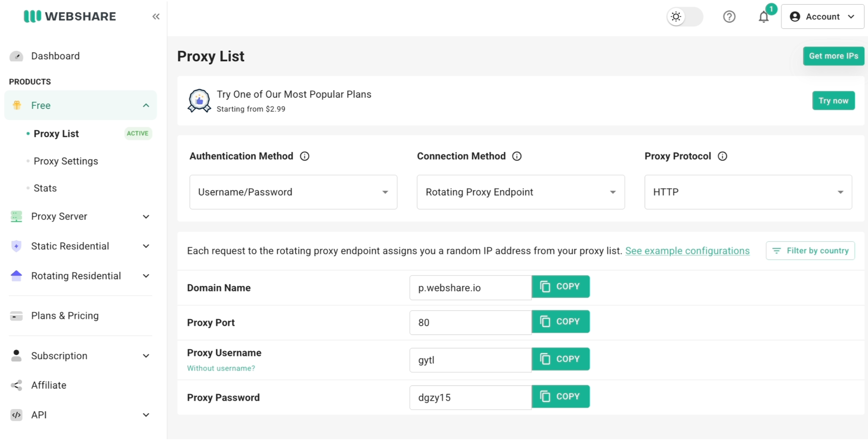Collapse the Free products section
The height and width of the screenshot is (447, 868).
tap(146, 105)
